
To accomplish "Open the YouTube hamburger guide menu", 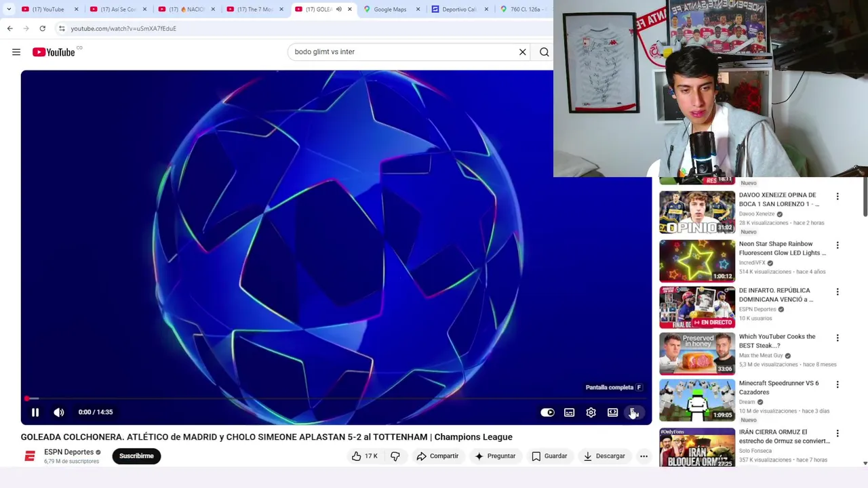I will [16, 52].
